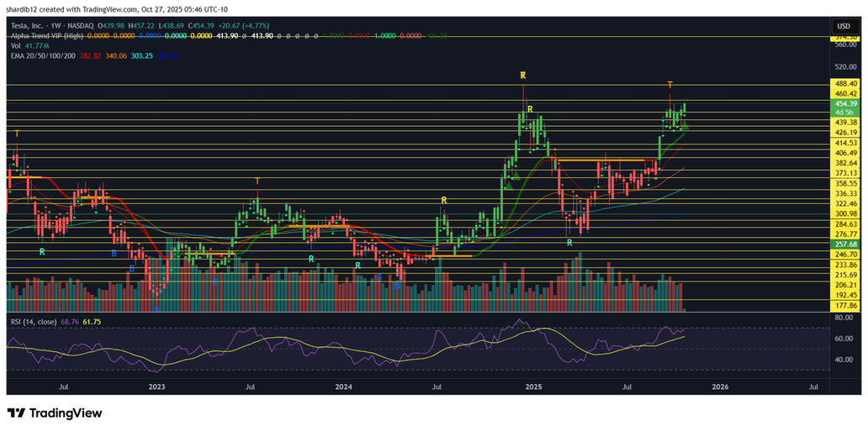Click the green 257.68 price label
868x431 pixels.
point(844,244)
